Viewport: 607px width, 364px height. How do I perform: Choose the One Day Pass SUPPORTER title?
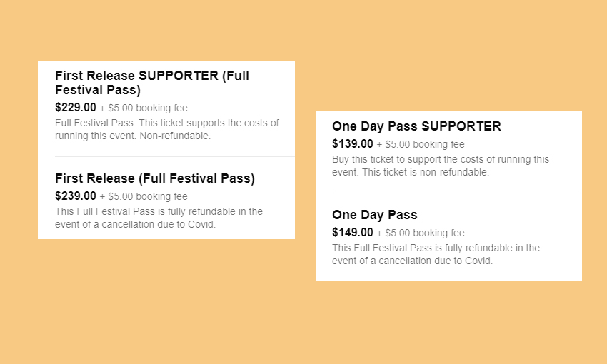416,126
